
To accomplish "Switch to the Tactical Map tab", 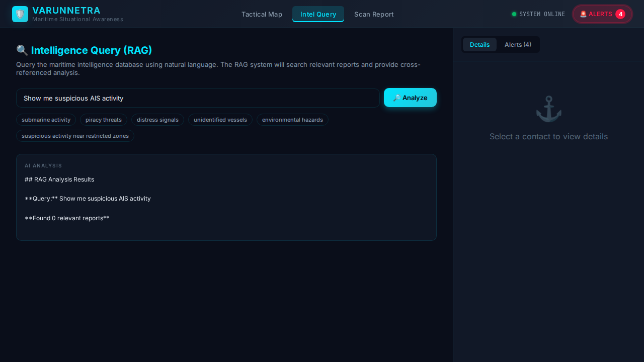I will (x=262, y=14).
